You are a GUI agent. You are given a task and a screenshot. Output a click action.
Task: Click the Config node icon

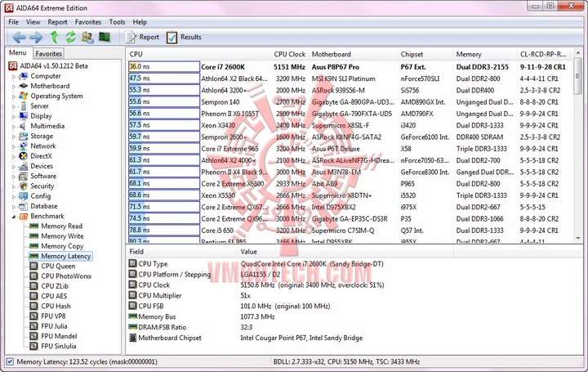coord(24,196)
